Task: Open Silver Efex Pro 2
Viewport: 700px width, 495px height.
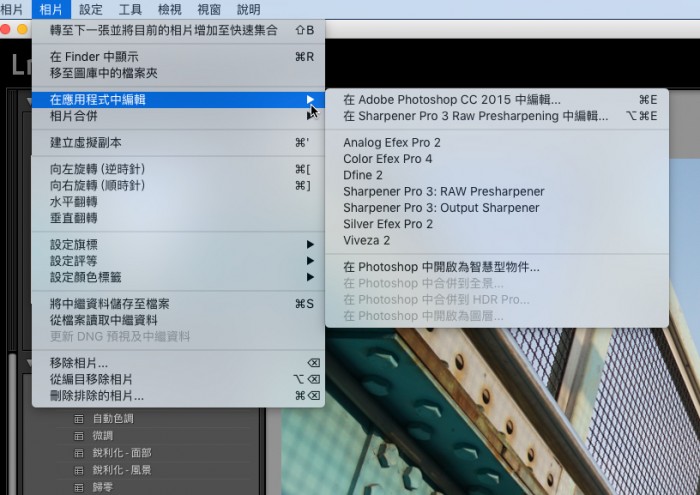Action: tap(497, 224)
